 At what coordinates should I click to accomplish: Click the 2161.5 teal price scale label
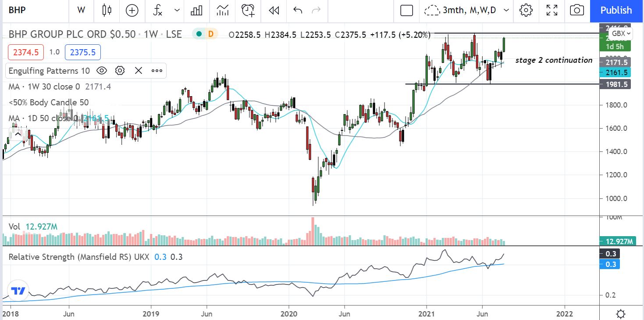click(x=615, y=72)
